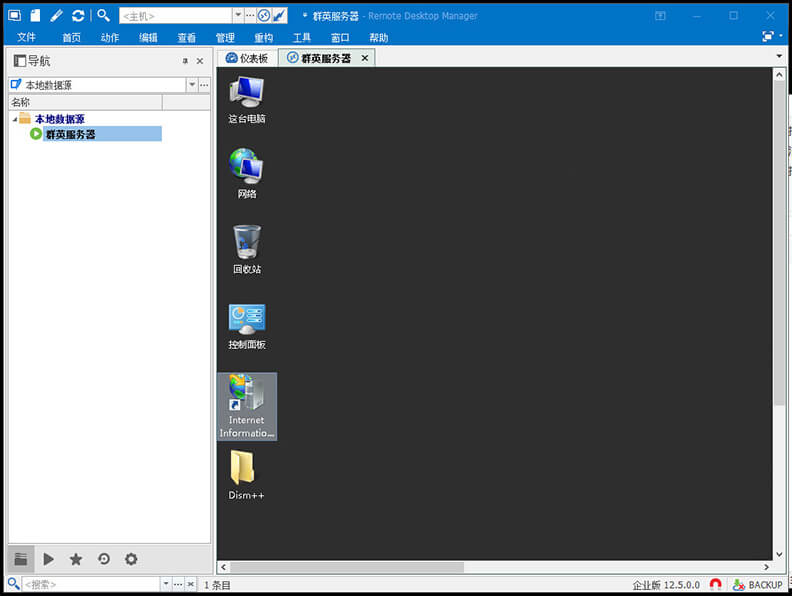Image resolution: width=792 pixels, height=596 pixels.
Task: Open the host field dropdown arrow
Action: [x=238, y=16]
